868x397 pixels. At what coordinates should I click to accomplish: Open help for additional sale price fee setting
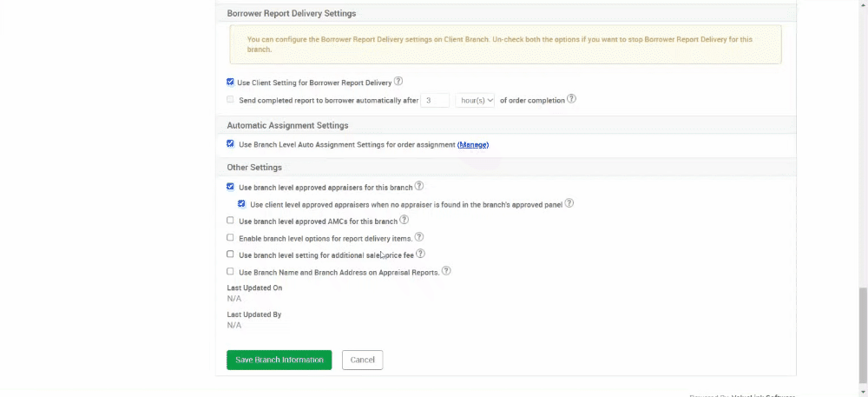pos(420,254)
